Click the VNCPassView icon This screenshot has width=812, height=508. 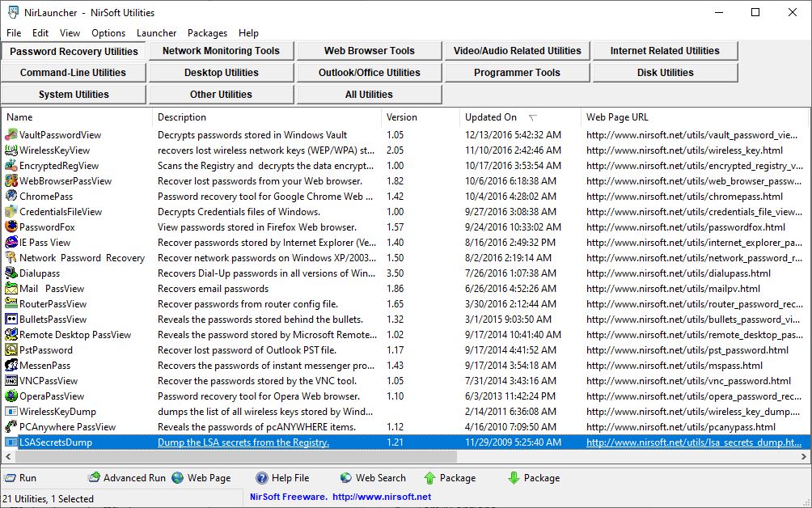coord(11,381)
